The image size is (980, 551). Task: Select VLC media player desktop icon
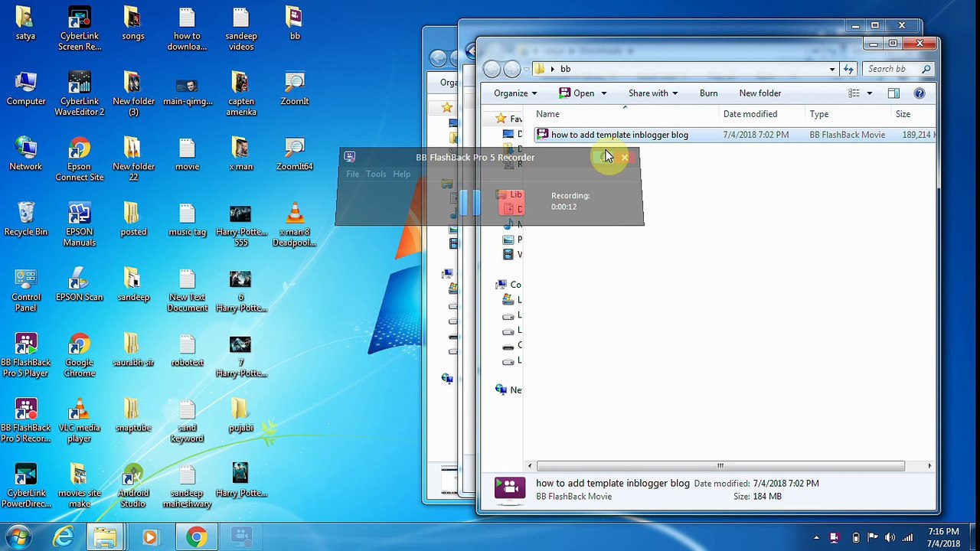coord(80,421)
